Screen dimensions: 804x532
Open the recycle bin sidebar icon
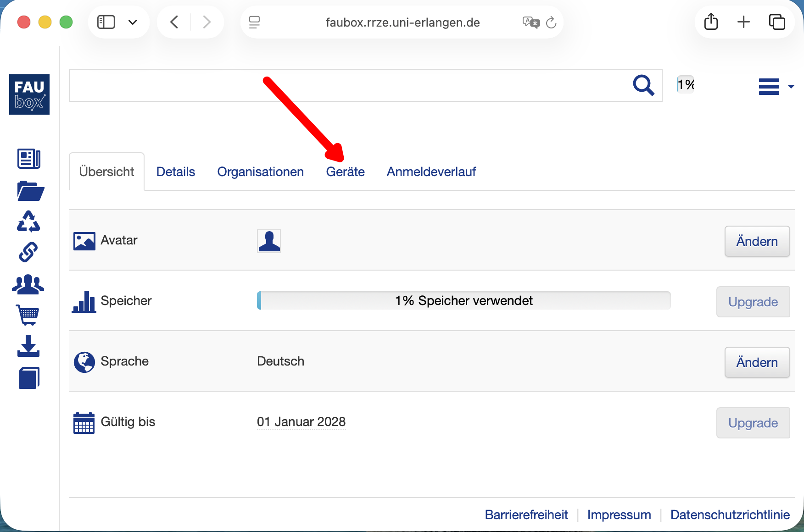28,222
